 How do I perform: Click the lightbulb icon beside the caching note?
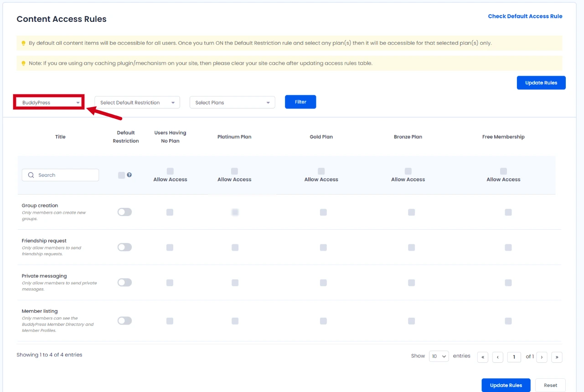[24, 63]
